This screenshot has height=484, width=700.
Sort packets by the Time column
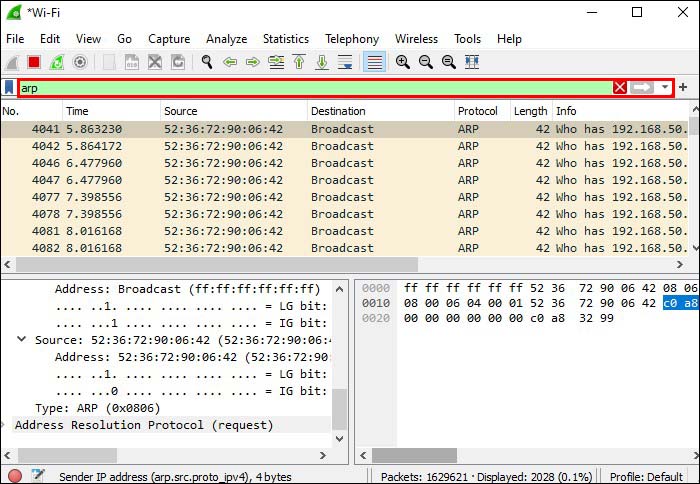[111, 111]
